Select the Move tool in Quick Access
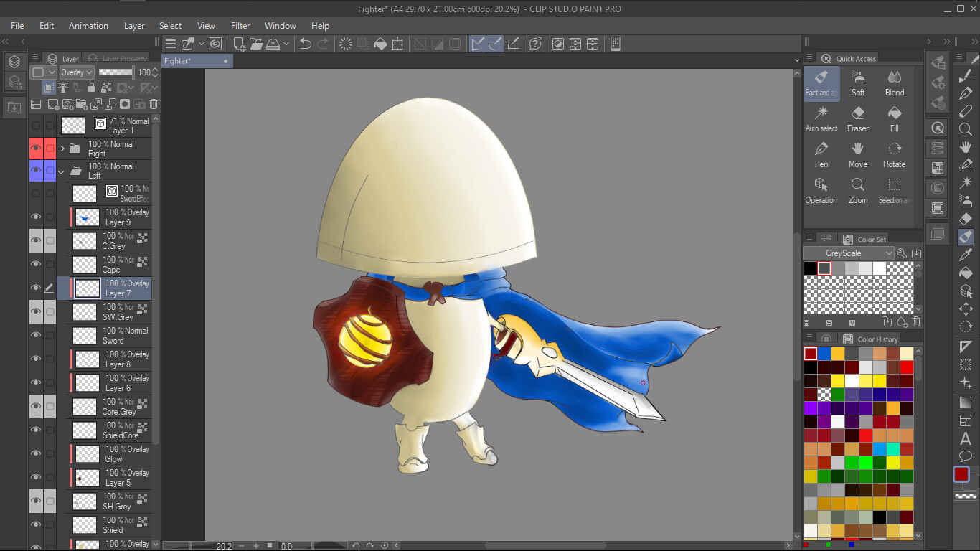 [x=858, y=151]
